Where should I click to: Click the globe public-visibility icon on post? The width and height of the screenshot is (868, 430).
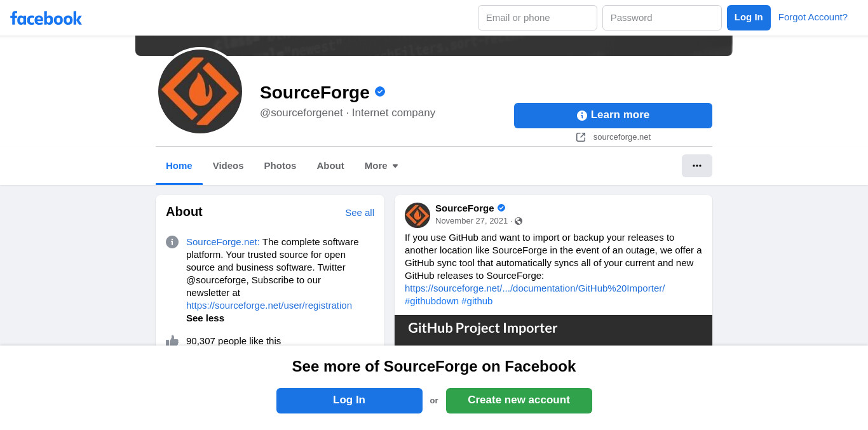519,221
